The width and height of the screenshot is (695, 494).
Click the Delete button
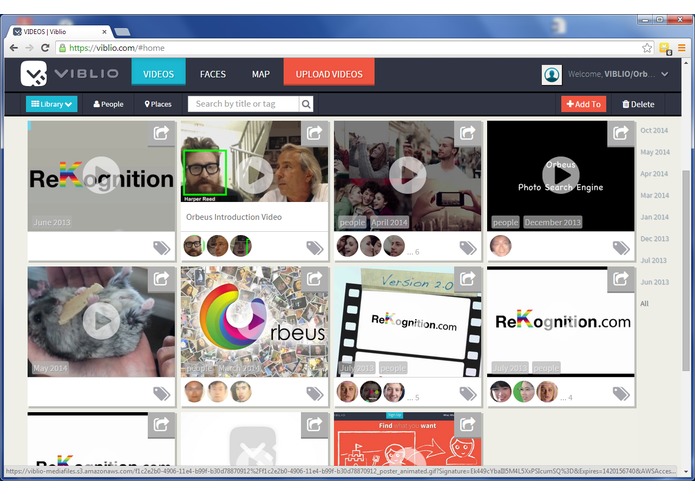[638, 104]
